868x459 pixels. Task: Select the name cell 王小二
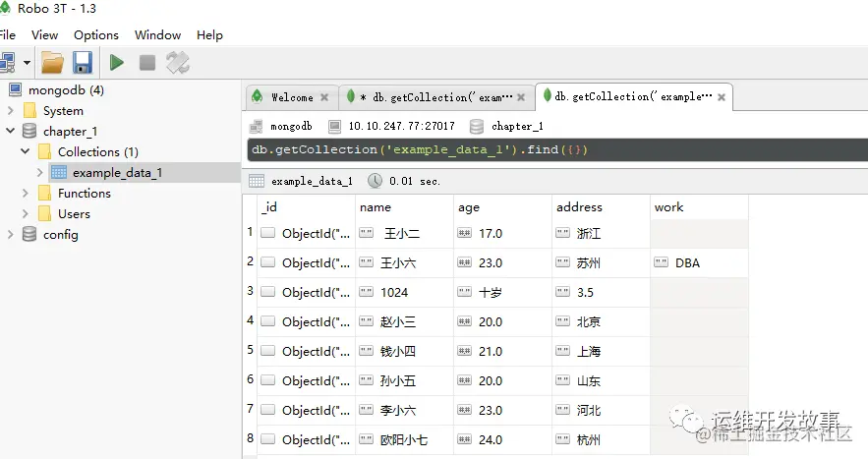coord(404,233)
